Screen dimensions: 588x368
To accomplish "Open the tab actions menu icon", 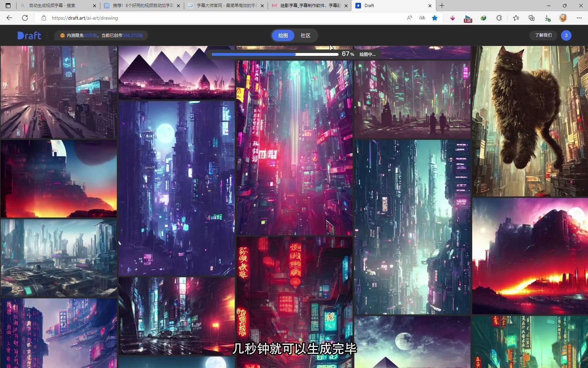I will 8,6.
